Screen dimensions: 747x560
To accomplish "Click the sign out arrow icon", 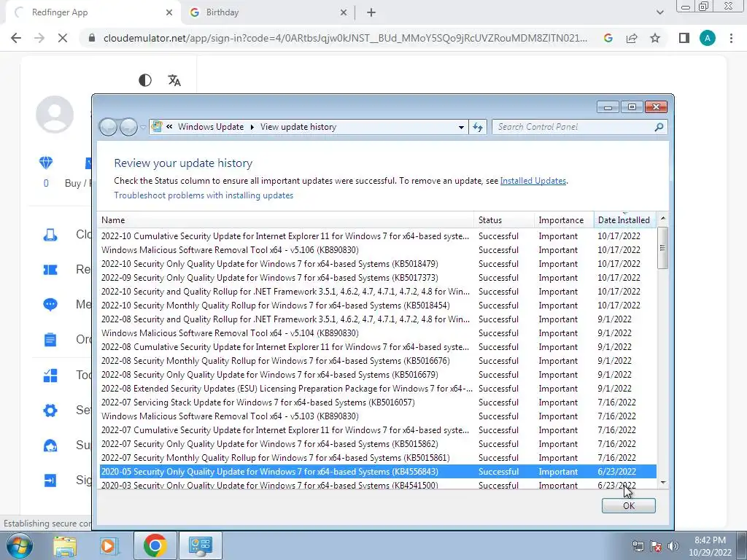I will (x=50, y=481).
